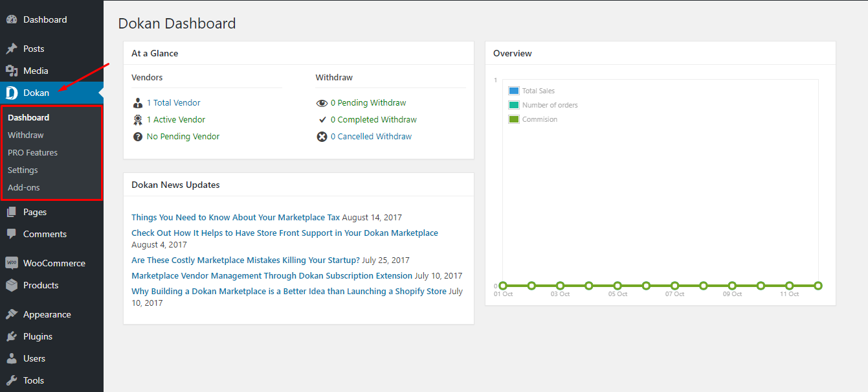View 0 Pending Withdraw link
Screen dimensions: 868x392
click(x=368, y=103)
